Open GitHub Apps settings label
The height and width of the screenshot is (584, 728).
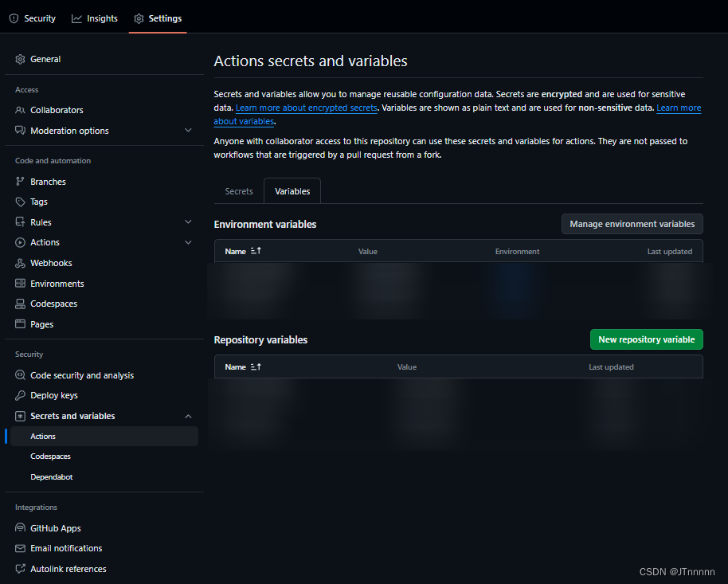(x=55, y=528)
